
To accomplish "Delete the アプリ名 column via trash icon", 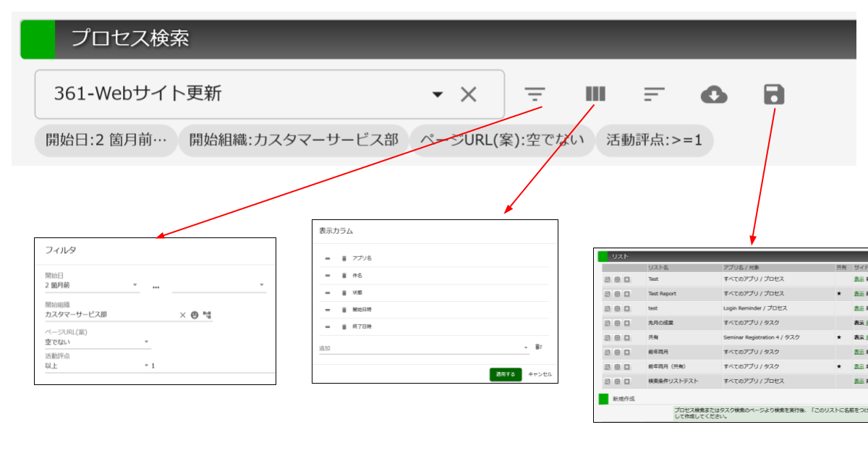I will [x=344, y=258].
